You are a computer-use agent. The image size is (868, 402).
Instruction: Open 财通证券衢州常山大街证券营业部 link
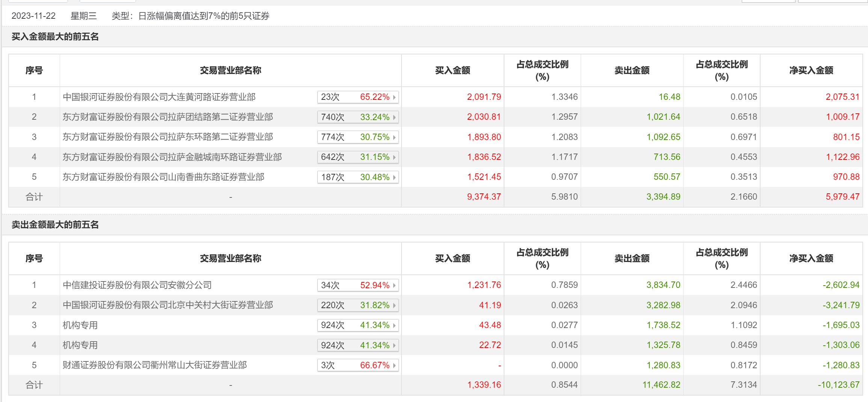[x=155, y=365]
